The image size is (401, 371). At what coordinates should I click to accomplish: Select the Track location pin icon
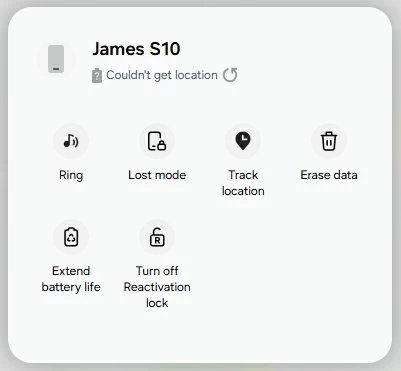(243, 141)
